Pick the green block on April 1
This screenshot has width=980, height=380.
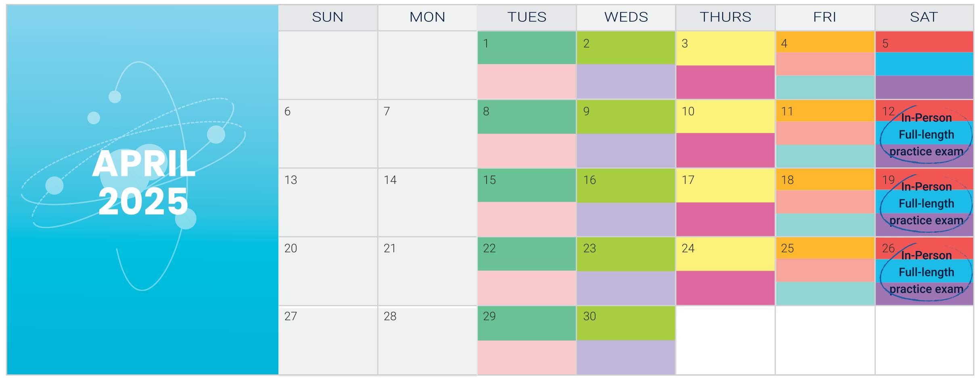(527, 48)
